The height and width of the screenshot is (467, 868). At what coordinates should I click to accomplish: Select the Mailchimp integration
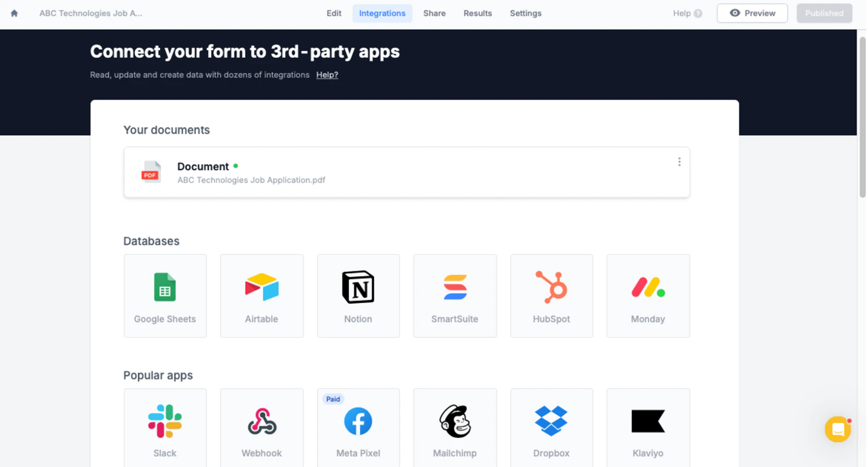point(455,428)
